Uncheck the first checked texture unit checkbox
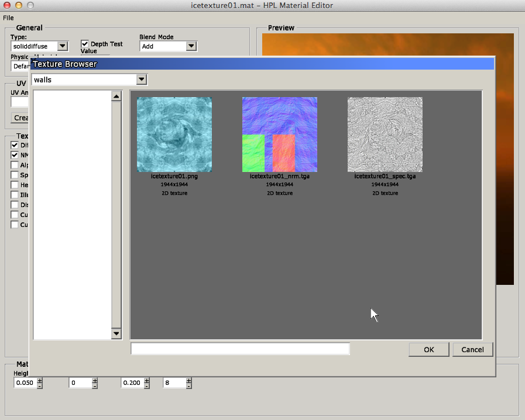Viewport: 525px width, 420px height. (15, 145)
